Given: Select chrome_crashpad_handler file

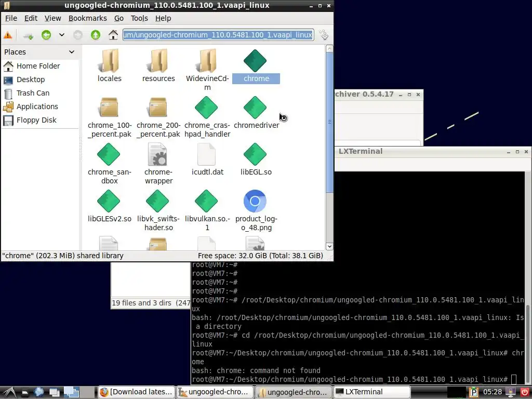Looking at the screenshot, I should tap(207, 117).
